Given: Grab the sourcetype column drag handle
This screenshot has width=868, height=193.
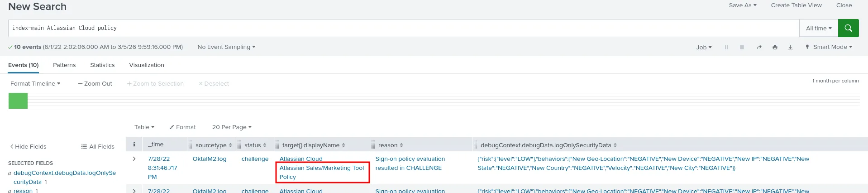Looking at the screenshot, I should [x=191, y=145].
